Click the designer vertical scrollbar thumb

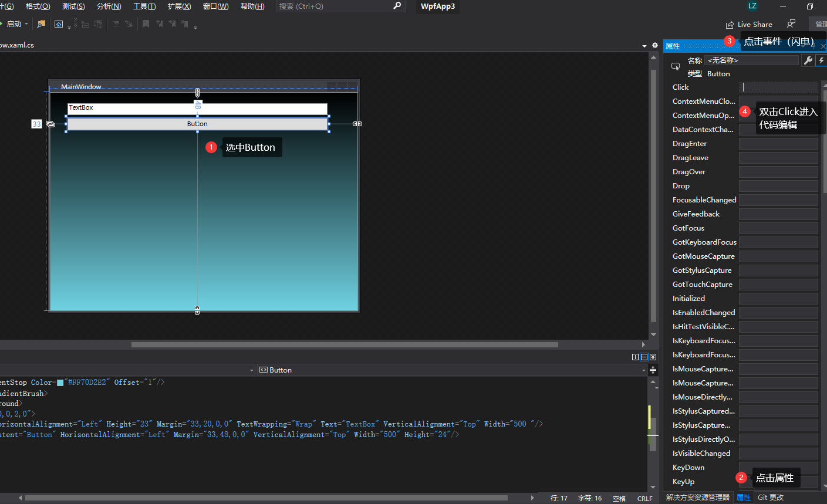click(x=653, y=195)
